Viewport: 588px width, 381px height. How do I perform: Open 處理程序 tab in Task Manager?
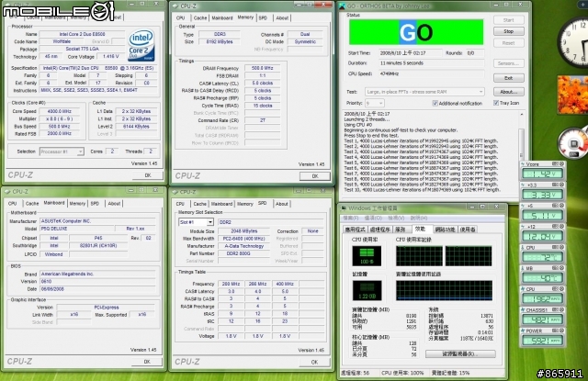tap(379, 230)
